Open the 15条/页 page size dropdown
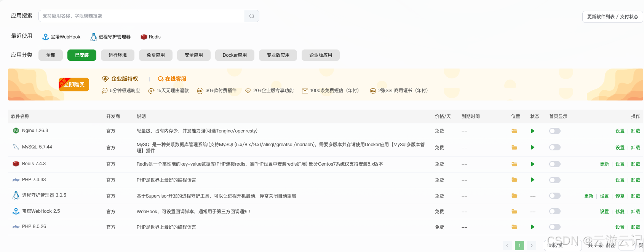This screenshot has height=252, width=644. 563,246
